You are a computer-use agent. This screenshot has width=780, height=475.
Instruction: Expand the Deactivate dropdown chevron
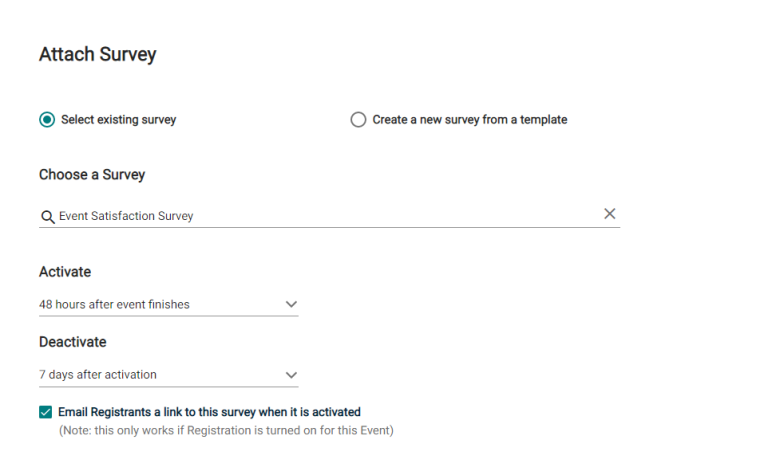click(291, 375)
